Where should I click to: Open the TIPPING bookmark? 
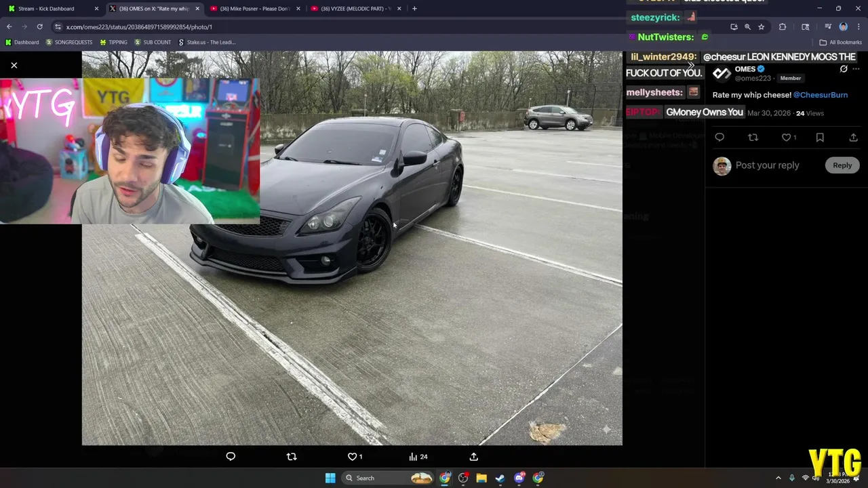click(113, 42)
